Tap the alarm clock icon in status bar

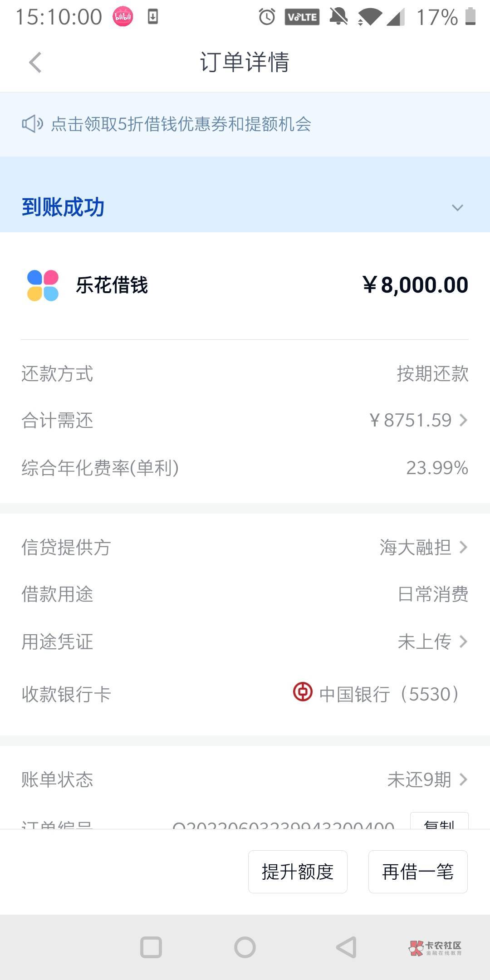[x=267, y=17]
